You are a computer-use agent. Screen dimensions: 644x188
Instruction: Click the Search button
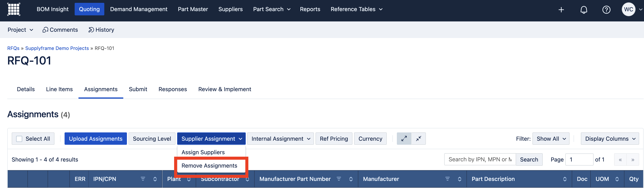point(529,160)
